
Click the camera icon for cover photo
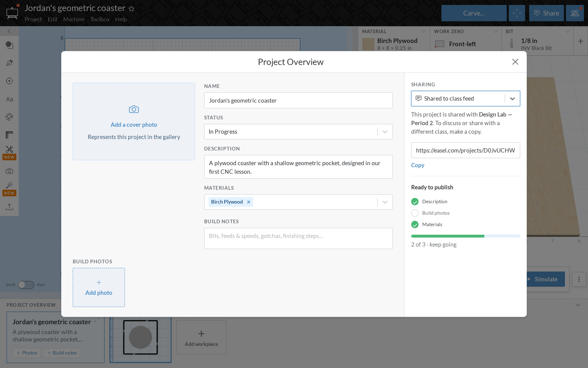point(134,109)
